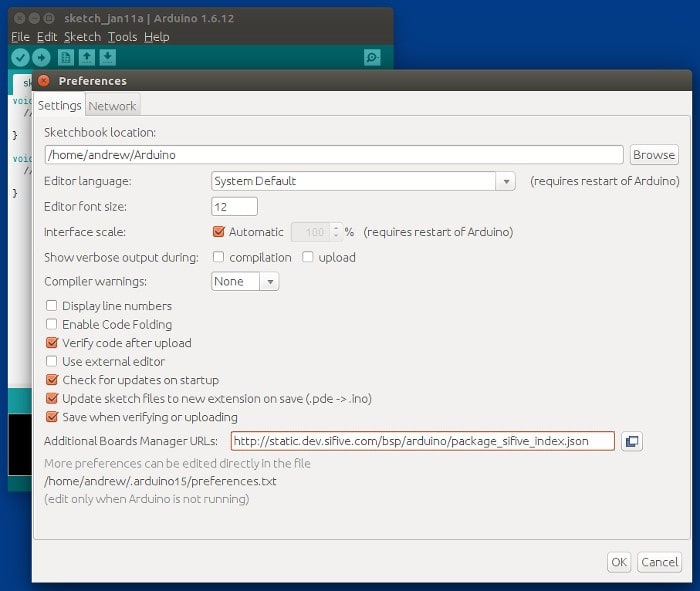
Task: Open the Edit menu in Arduino window
Action: coord(47,37)
